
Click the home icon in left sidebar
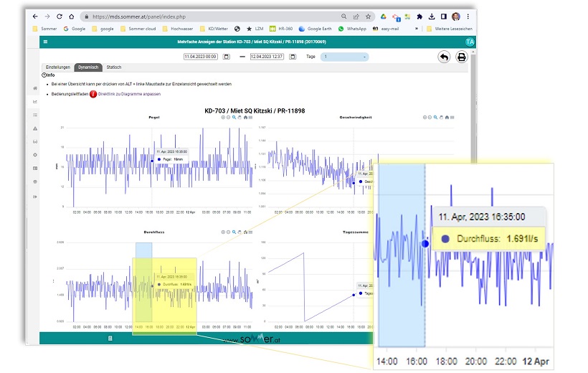click(x=35, y=88)
